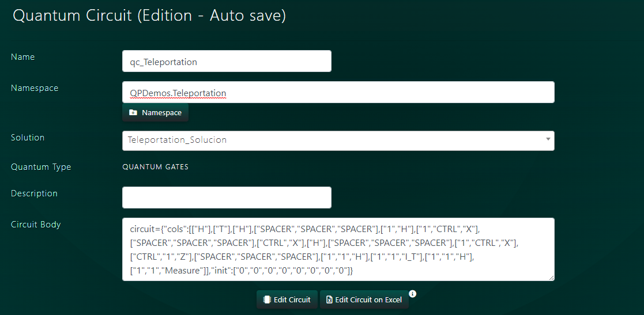
Task: Open the Namespace picker button
Action: (x=156, y=113)
